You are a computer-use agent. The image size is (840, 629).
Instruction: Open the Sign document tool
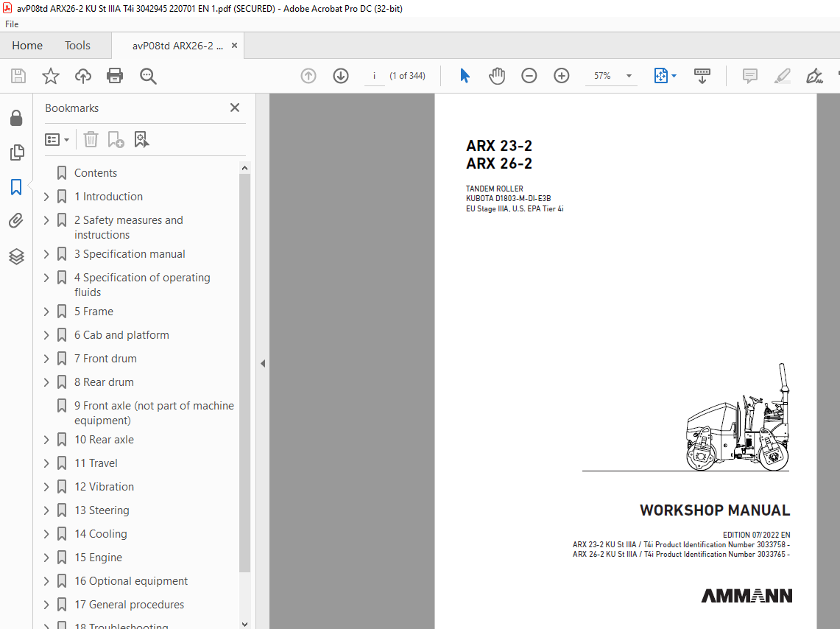814,76
